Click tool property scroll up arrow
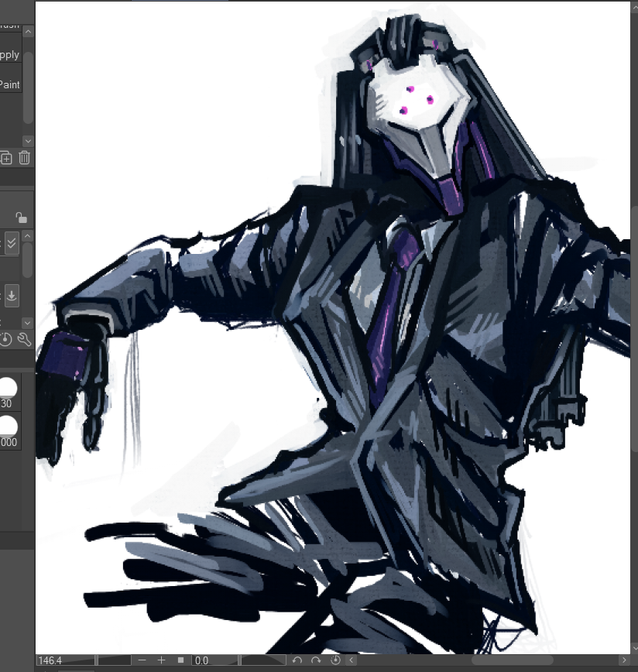The height and width of the screenshot is (672, 638). [27, 236]
